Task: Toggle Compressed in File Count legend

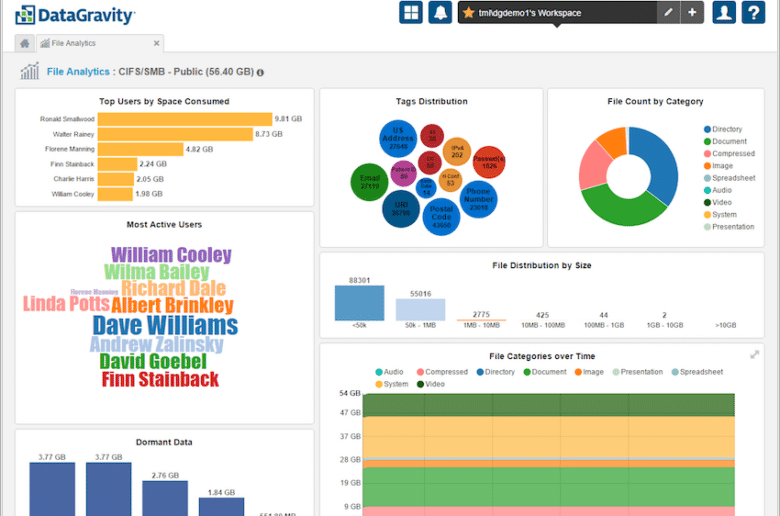Action: [729, 154]
